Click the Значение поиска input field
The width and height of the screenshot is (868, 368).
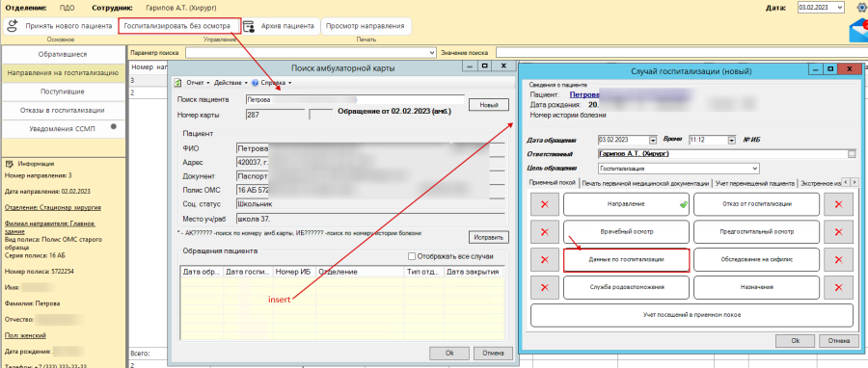click(x=682, y=52)
